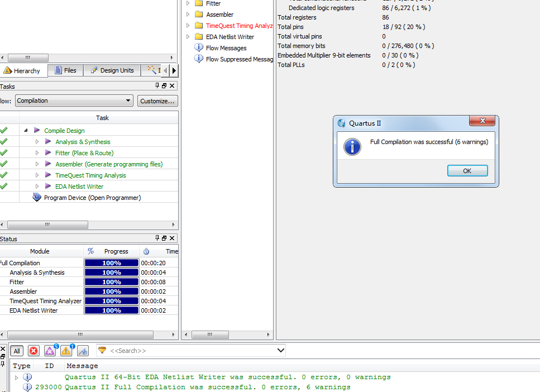Click the Fitter progress bar
This screenshot has width=540, height=392.
(112, 282)
